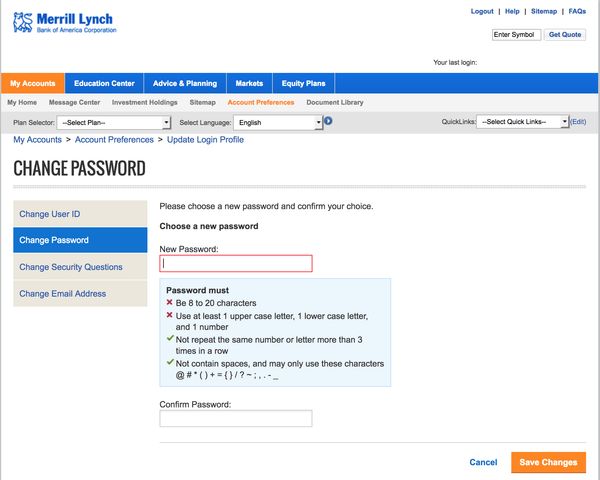Screen dimensions: 600x480
Task: Click the Confirm Password field
Action: [x=236, y=418]
